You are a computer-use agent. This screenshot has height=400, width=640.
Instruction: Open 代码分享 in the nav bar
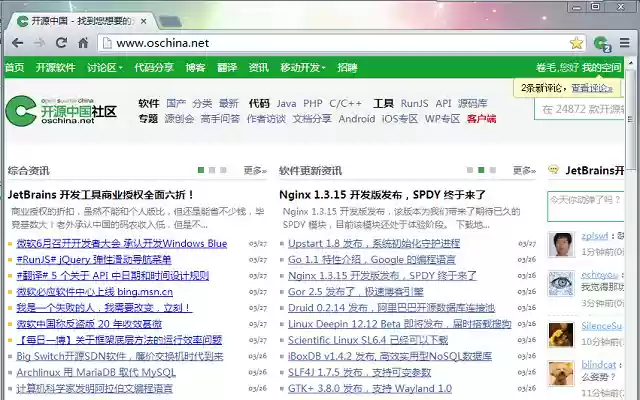pyautogui.click(x=154, y=67)
